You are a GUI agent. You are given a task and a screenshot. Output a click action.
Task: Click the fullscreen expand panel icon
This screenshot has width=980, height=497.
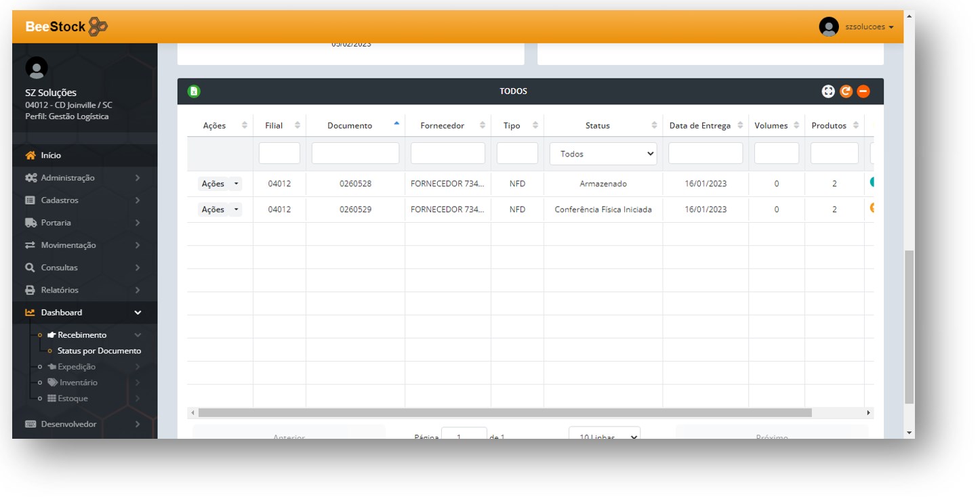coord(828,91)
